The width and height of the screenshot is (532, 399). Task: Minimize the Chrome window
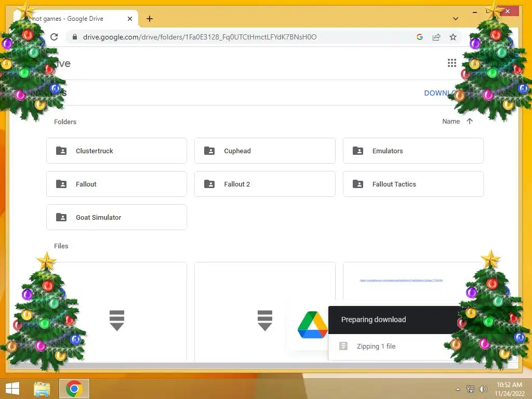tap(475, 12)
